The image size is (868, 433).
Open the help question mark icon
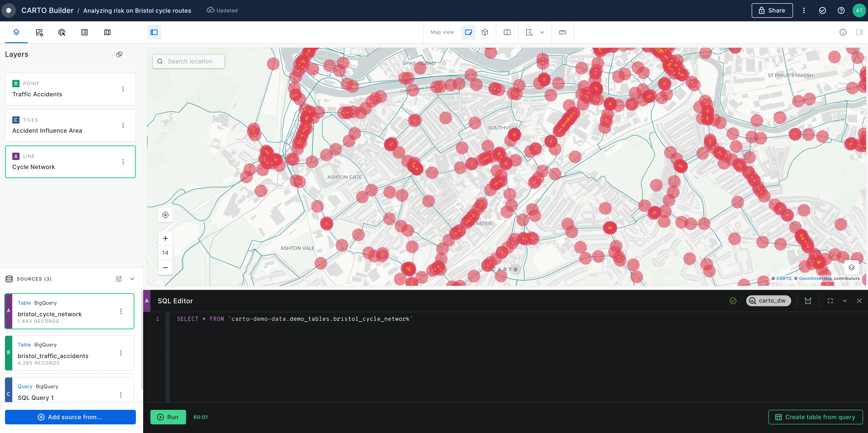pyautogui.click(x=841, y=10)
